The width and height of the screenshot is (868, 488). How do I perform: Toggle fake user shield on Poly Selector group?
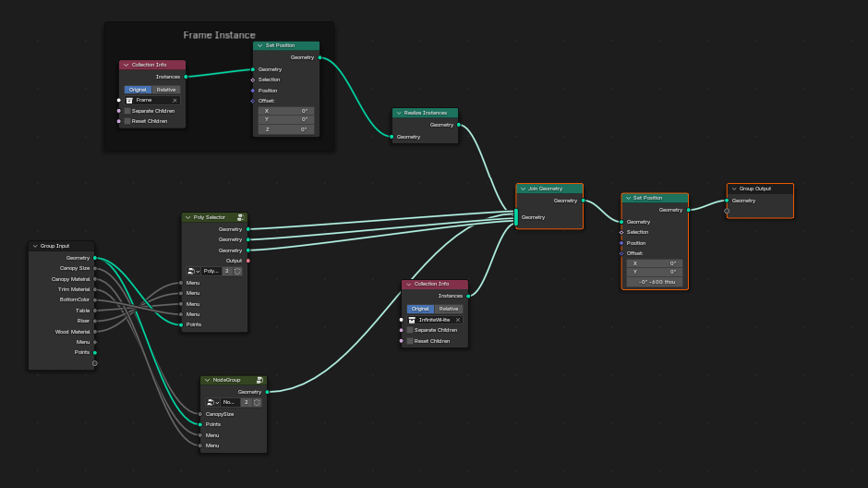coord(237,271)
